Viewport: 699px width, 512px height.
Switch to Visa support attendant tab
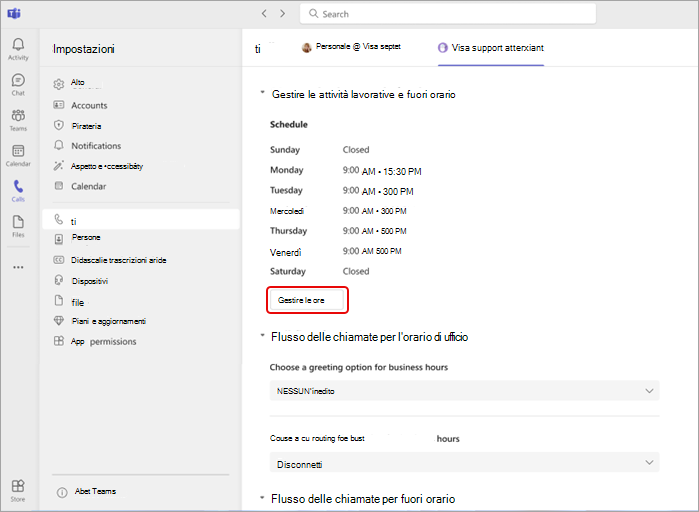[x=491, y=48]
